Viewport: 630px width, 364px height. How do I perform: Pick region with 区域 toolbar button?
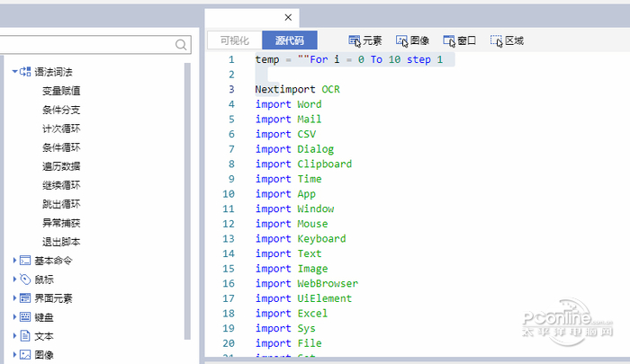click(507, 40)
